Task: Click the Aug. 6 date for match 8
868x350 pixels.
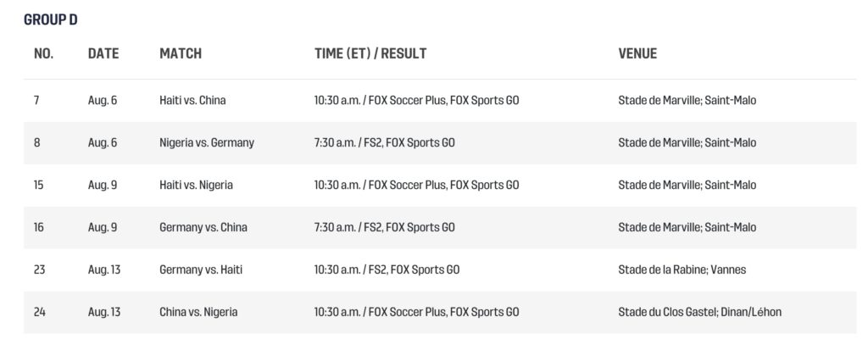Action: coord(103,142)
